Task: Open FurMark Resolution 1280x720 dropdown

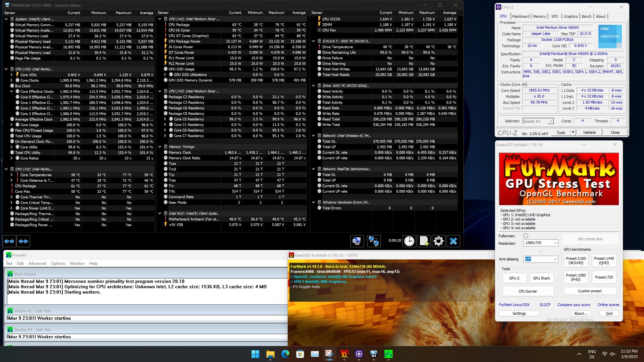Action: [540, 243]
